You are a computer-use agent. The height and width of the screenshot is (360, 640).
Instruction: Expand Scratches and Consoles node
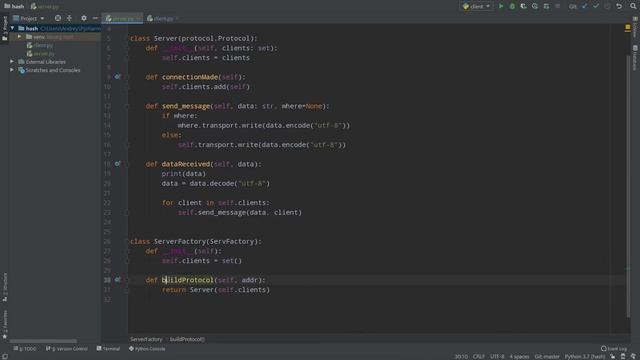tap(12, 70)
